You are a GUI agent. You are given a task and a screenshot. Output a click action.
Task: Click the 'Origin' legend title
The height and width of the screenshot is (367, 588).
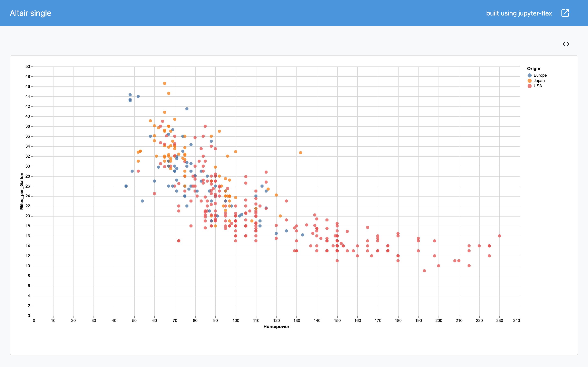point(533,69)
